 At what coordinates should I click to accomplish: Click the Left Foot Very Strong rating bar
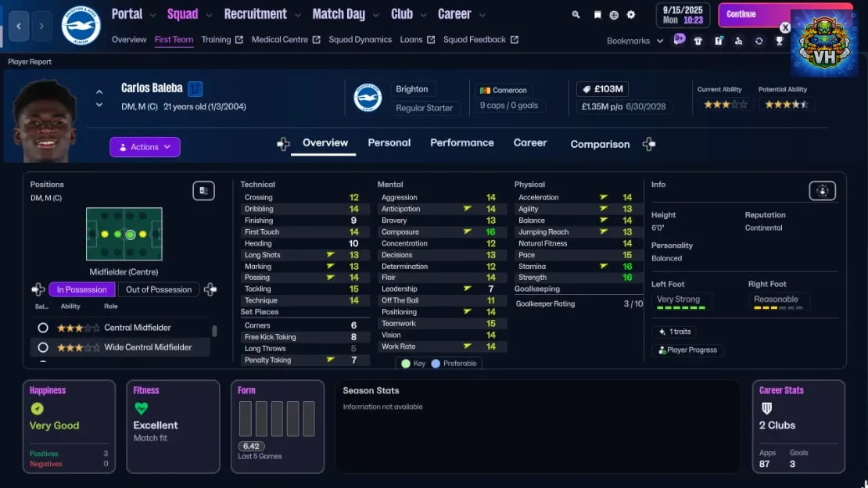(680, 307)
